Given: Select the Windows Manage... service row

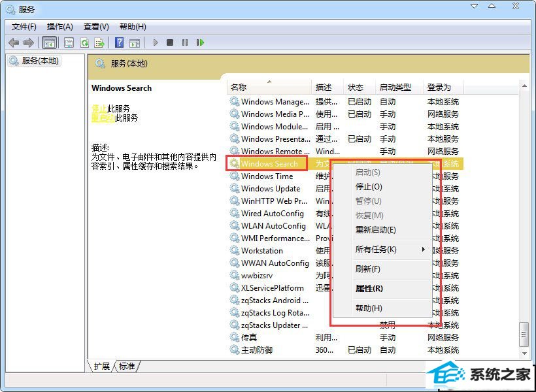Looking at the screenshot, I should [345, 102].
